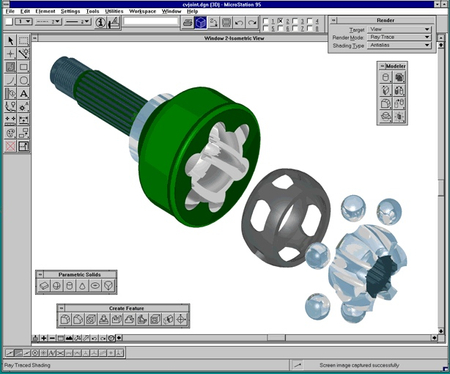Open the element information icon
This screenshot has height=374, width=450.
pos(100,22)
